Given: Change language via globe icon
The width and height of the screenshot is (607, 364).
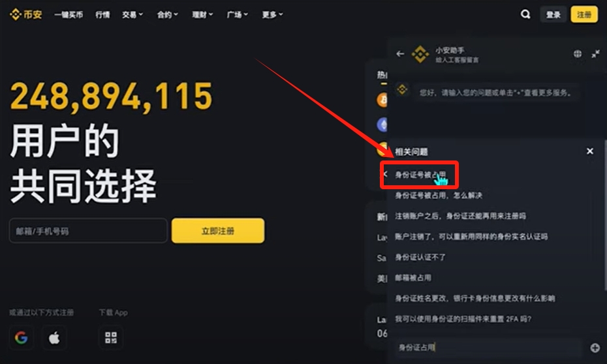Looking at the screenshot, I should pyautogui.click(x=577, y=53).
